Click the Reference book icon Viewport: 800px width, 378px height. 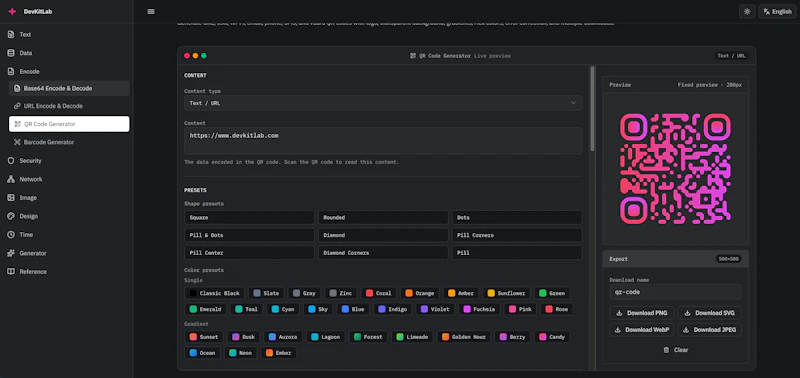point(11,271)
